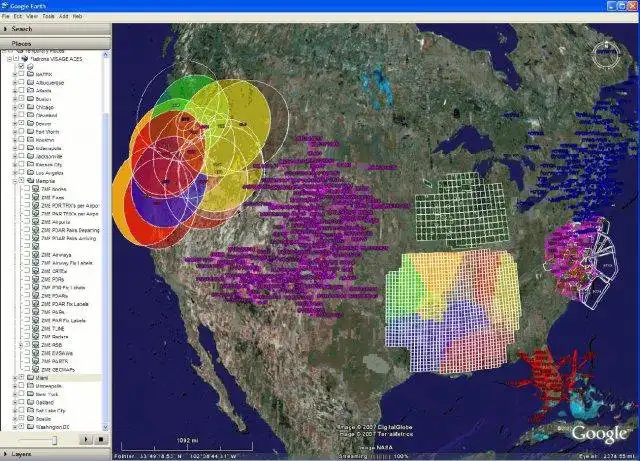Click the Indianapolis folder icon

pos(31,148)
